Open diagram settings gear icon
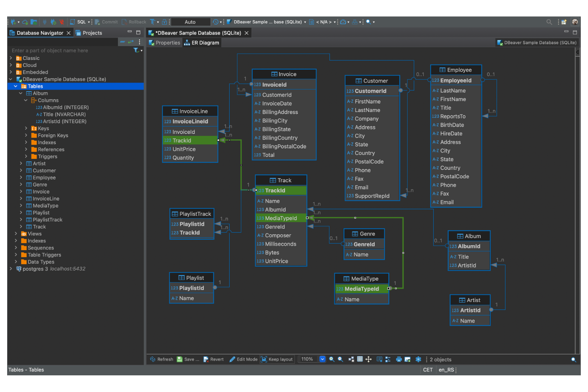The image size is (588, 392). tap(418, 359)
